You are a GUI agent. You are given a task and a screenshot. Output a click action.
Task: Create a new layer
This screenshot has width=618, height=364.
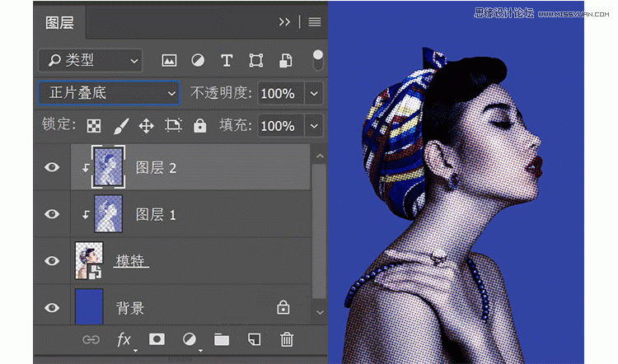tap(255, 339)
